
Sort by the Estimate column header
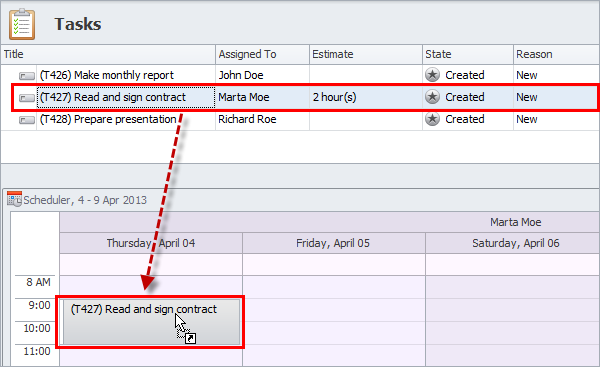(x=366, y=54)
